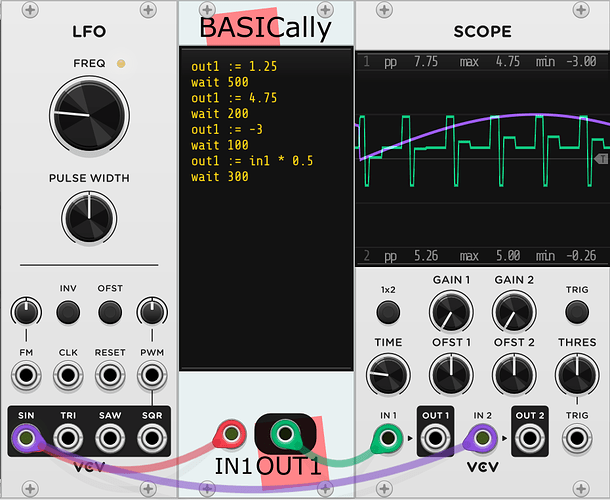Click the Scope GAIN 2 knob
The width and height of the screenshot is (610, 500).
point(514,312)
